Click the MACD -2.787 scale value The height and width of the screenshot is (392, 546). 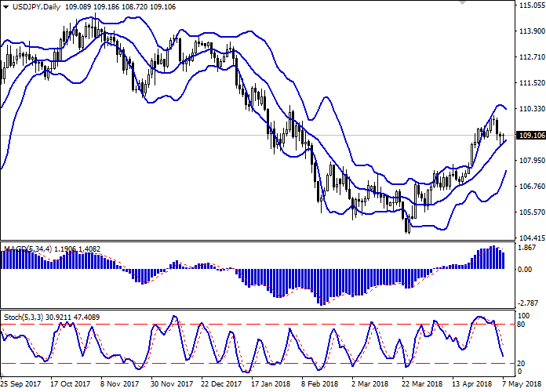click(529, 303)
